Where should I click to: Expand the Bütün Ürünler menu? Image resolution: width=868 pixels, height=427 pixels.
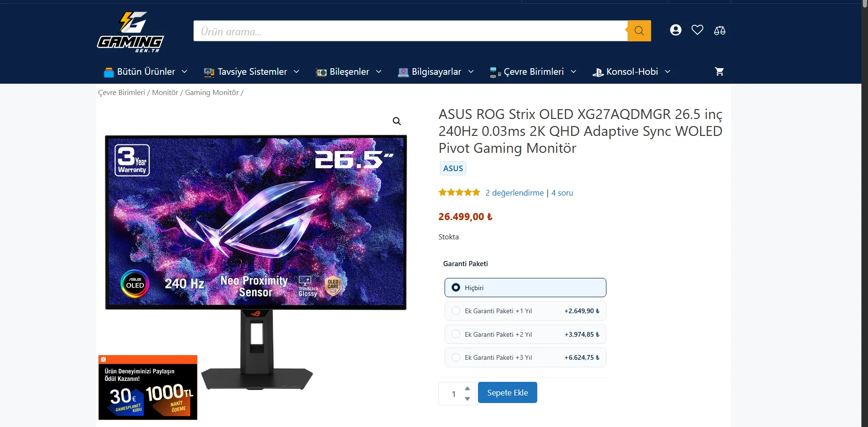pyautogui.click(x=145, y=72)
